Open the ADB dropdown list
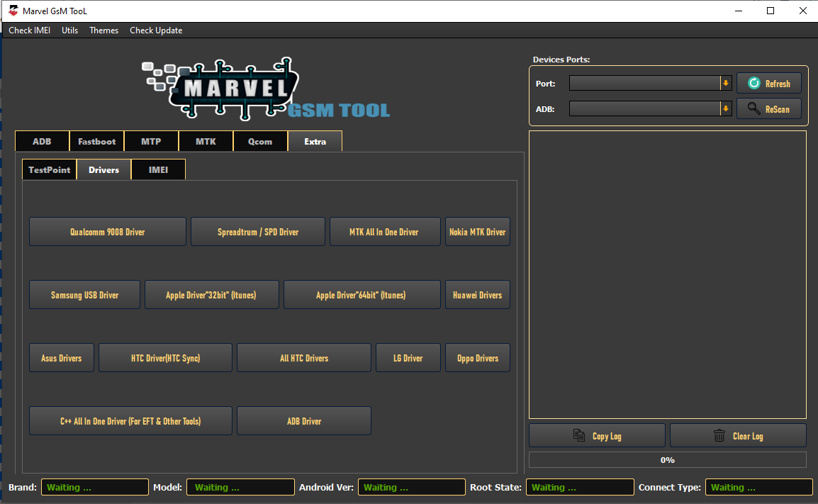Image resolution: width=818 pixels, height=504 pixels. click(725, 108)
